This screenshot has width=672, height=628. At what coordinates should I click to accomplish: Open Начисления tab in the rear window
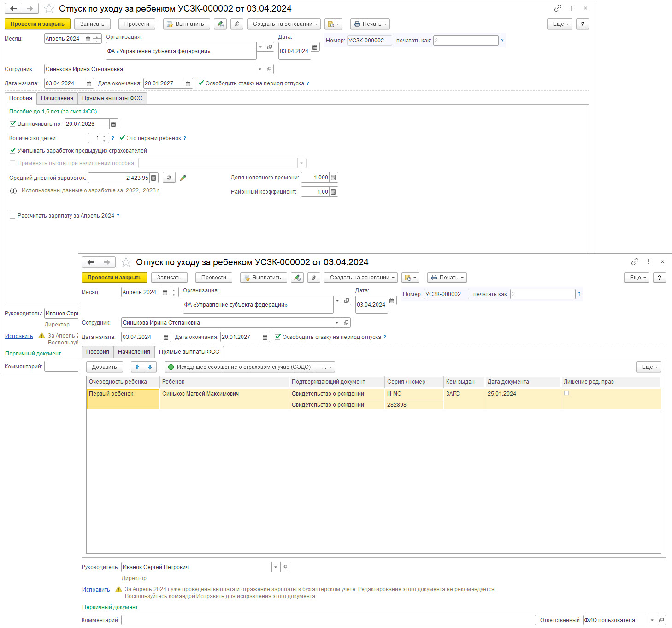[x=57, y=98]
